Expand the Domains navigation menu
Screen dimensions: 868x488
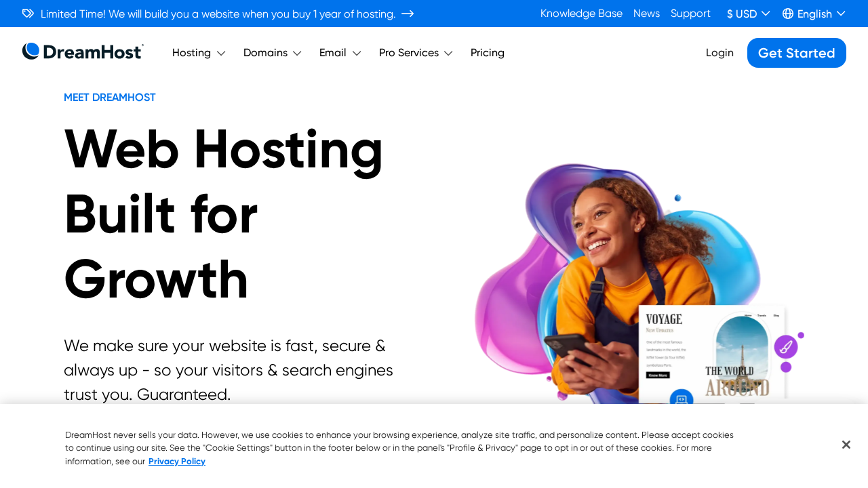pyautogui.click(x=271, y=53)
